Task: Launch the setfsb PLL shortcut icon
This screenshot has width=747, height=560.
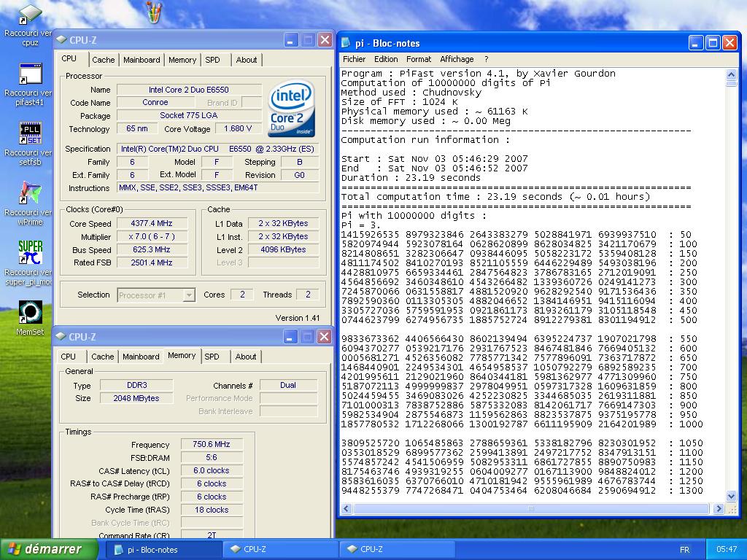Action: tap(29, 133)
